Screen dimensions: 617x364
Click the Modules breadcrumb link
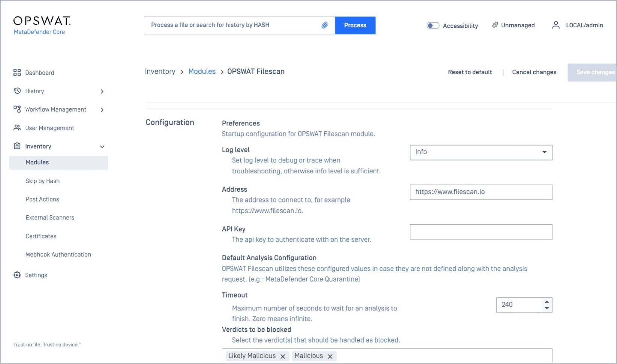pyautogui.click(x=202, y=72)
